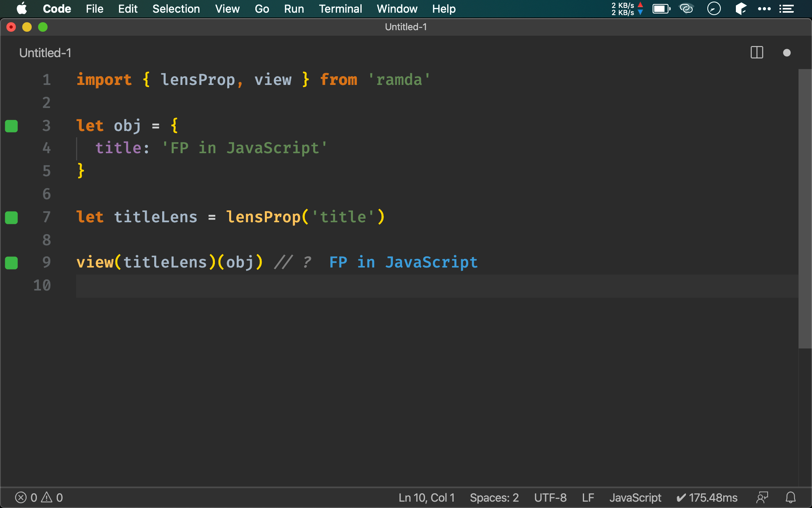812x508 pixels.
Task: Click the 175.48ms Quokka timing status
Action: click(707, 497)
